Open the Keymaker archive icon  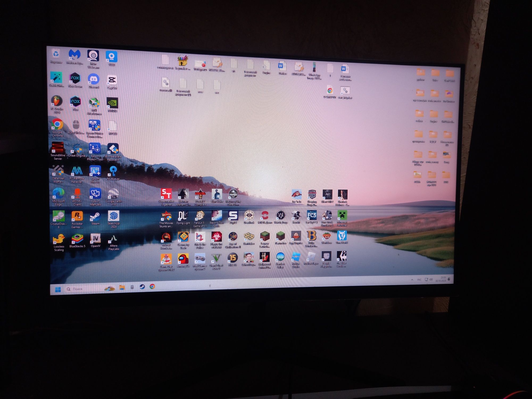(x=182, y=63)
